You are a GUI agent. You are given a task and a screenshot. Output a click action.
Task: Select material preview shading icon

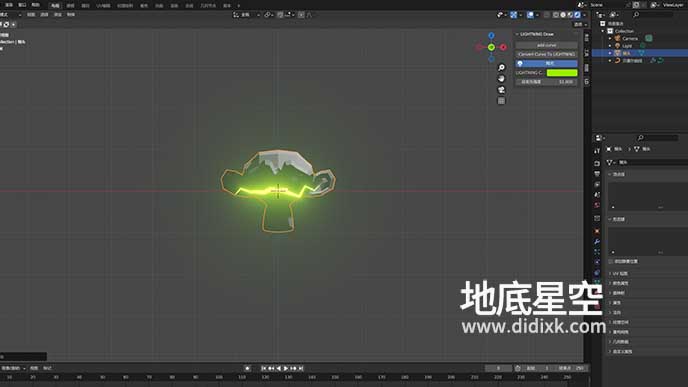(570, 15)
